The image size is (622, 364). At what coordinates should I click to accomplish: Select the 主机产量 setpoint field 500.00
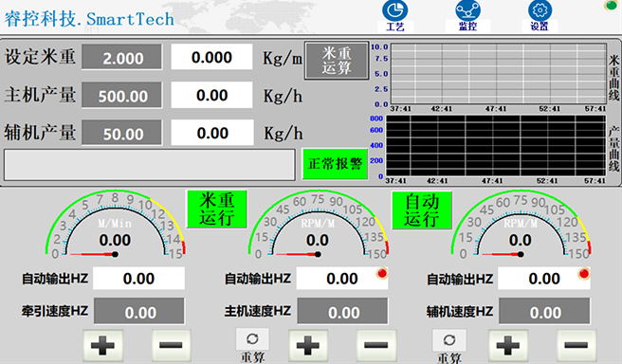pos(122,95)
